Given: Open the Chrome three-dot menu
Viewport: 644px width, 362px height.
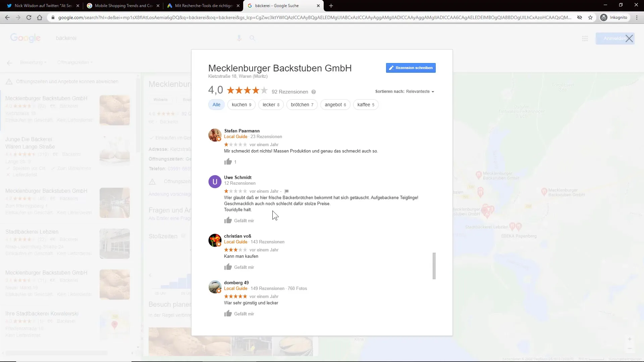Looking at the screenshot, I should pyautogui.click(x=637, y=17).
